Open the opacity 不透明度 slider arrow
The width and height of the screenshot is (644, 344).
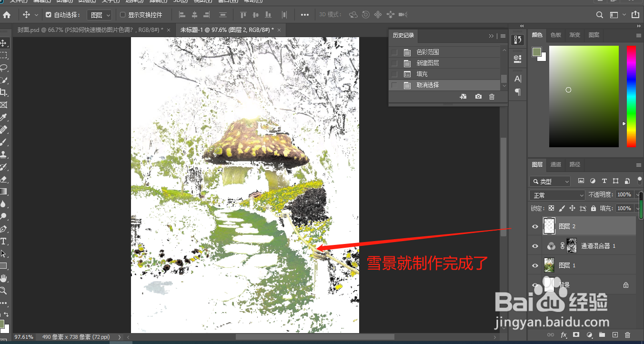point(637,194)
